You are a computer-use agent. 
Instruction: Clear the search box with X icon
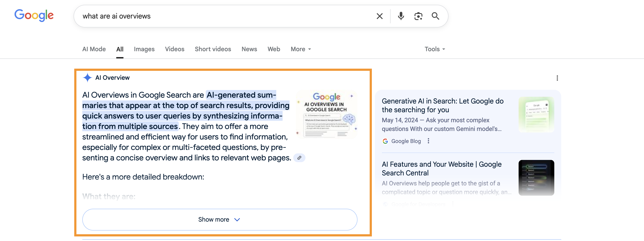point(379,16)
